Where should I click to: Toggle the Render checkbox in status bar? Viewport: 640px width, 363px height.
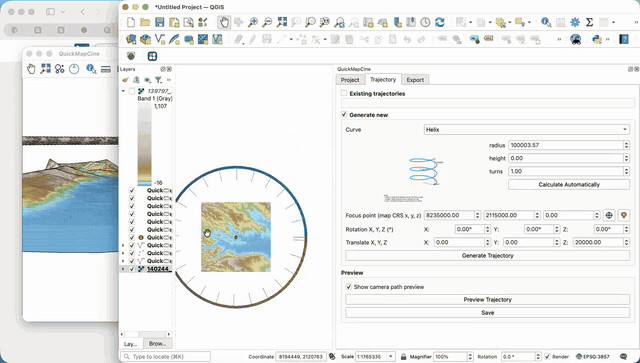(x=548, y=356)
